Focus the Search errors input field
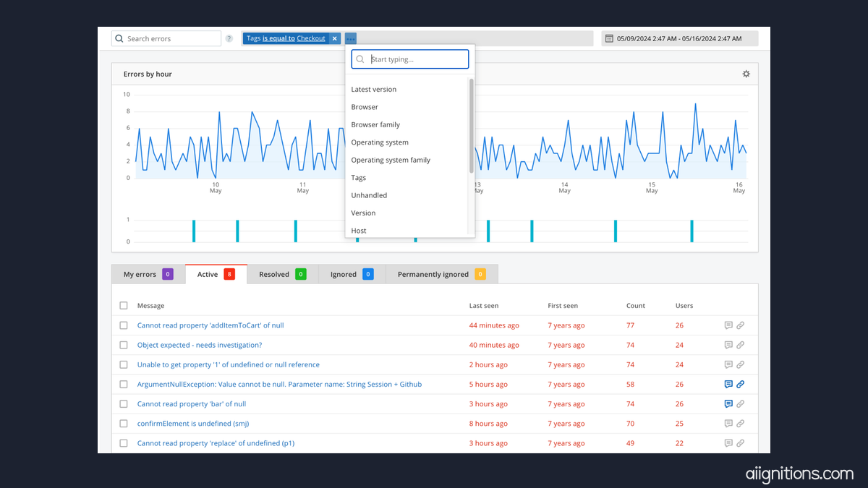868x488 pixels. click(x=166, y=38)
